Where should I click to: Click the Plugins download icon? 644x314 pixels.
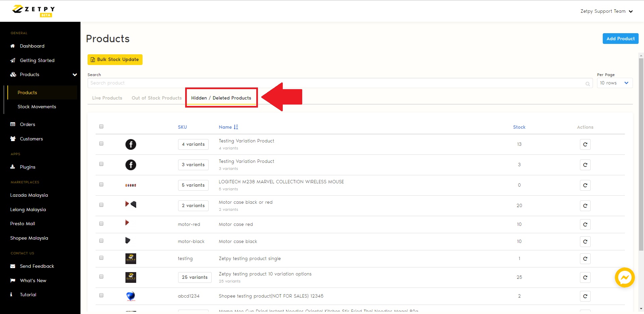click(13, 167)
